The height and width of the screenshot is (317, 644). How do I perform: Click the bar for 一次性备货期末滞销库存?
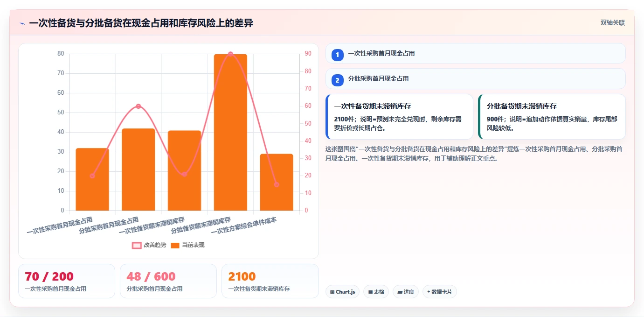point(184,170)
